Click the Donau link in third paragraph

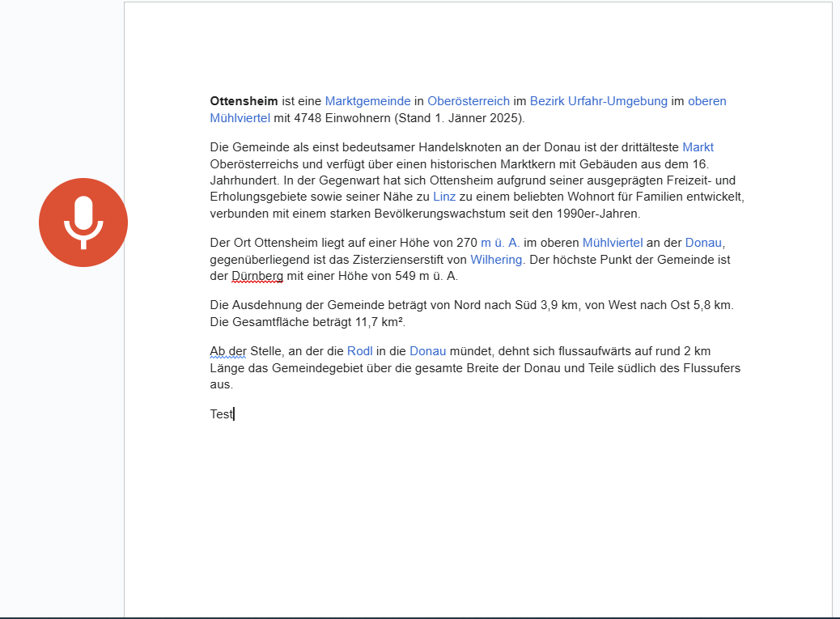[703, 242]
